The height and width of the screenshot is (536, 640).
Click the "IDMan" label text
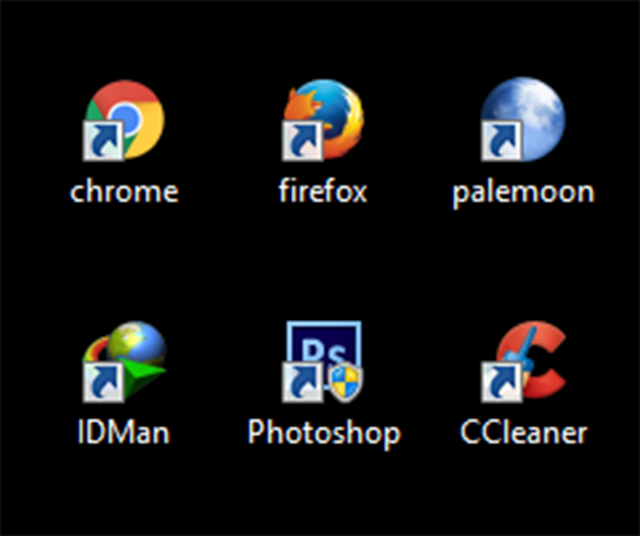coord(124,432)
